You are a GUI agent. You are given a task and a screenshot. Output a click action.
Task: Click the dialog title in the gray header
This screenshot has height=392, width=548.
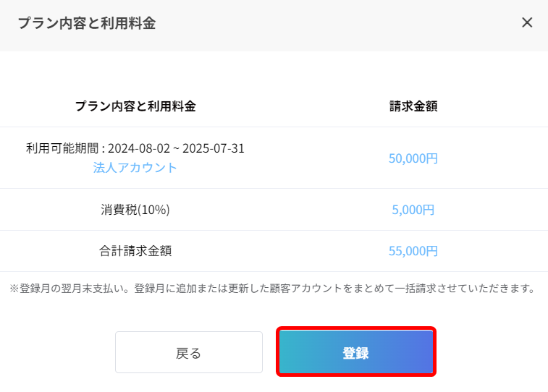click(x=87, y=23)
